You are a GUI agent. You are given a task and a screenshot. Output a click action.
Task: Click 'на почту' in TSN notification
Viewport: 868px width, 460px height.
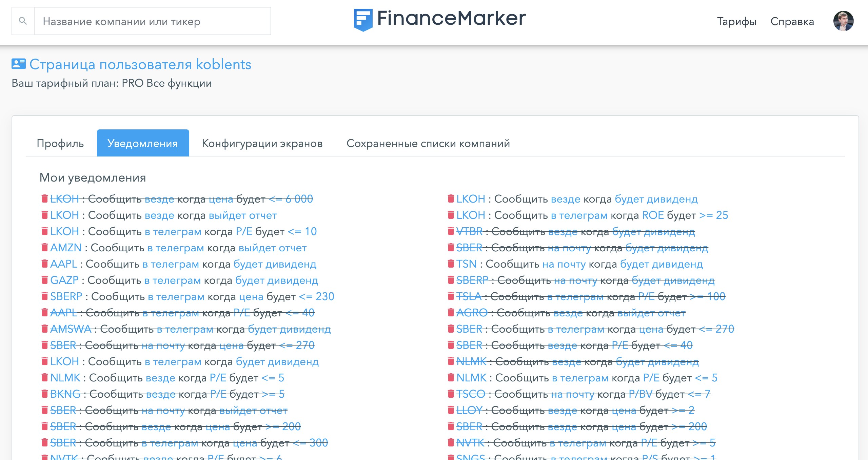tap(564, 264)
